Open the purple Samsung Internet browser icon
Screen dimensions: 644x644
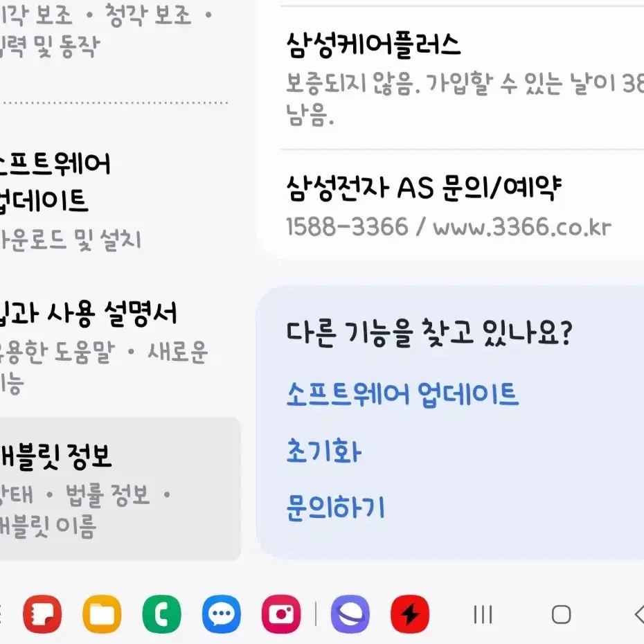click(350, 614)
